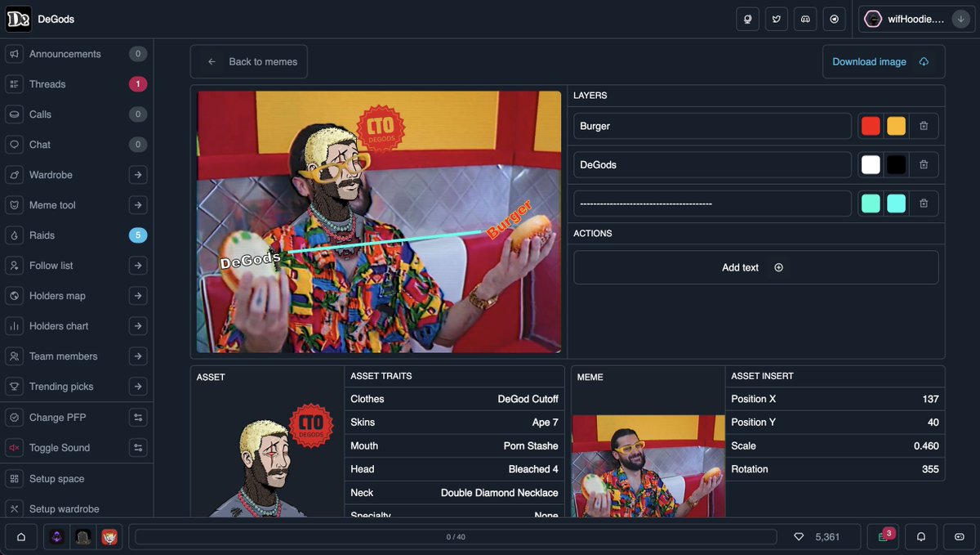Click Download image button
Image resolution: width=980 pixels, height=555 pixels.
click(884, 61)
